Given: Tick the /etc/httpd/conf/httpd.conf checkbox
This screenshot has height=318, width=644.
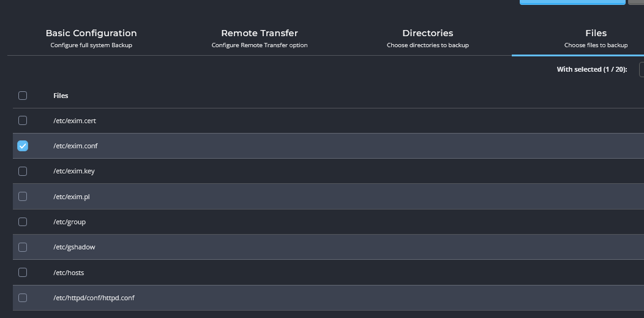Looking at the screenshot, I should [23, 298].
